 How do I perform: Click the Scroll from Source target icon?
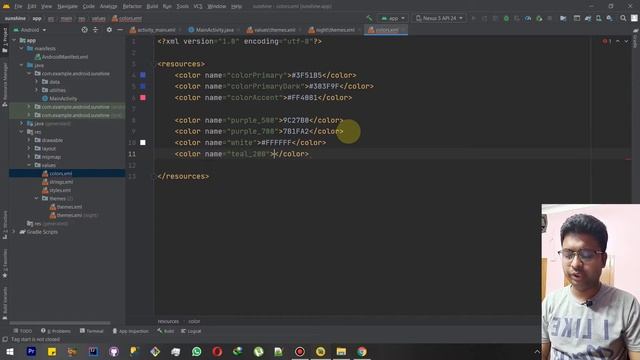point(84,30)
